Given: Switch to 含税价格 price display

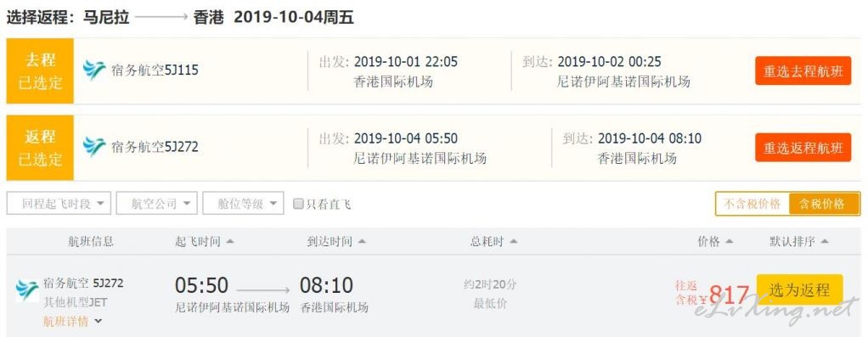Looking at the screenshot, I should coord(825,204).
